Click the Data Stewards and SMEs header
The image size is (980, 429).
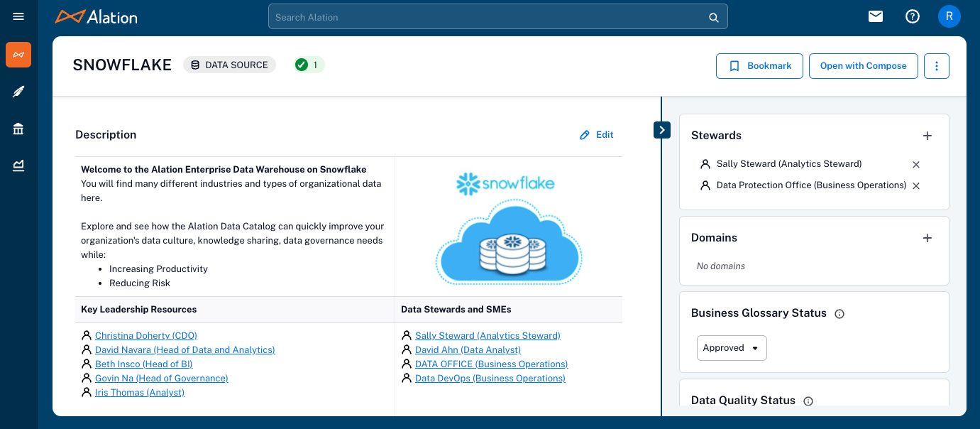[456, 310]
